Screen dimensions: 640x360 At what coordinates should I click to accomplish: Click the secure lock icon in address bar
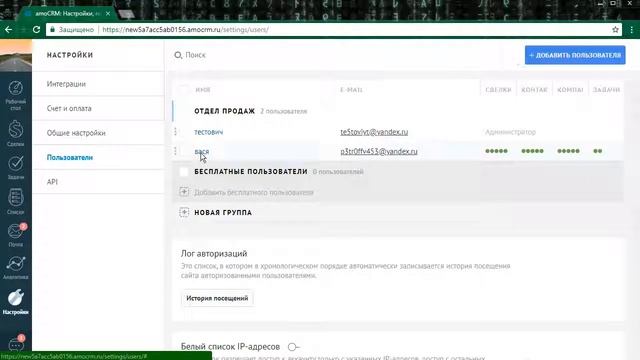pos(52,29)
